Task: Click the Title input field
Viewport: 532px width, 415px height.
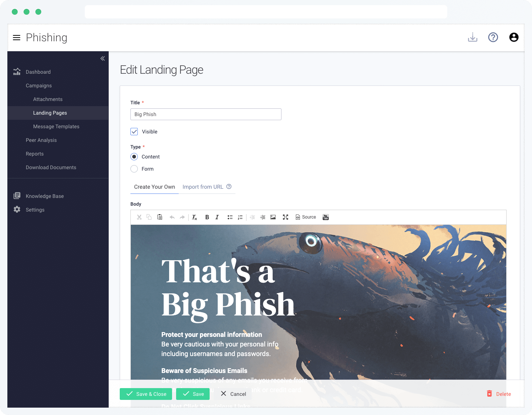Action: tap(206, 114)
